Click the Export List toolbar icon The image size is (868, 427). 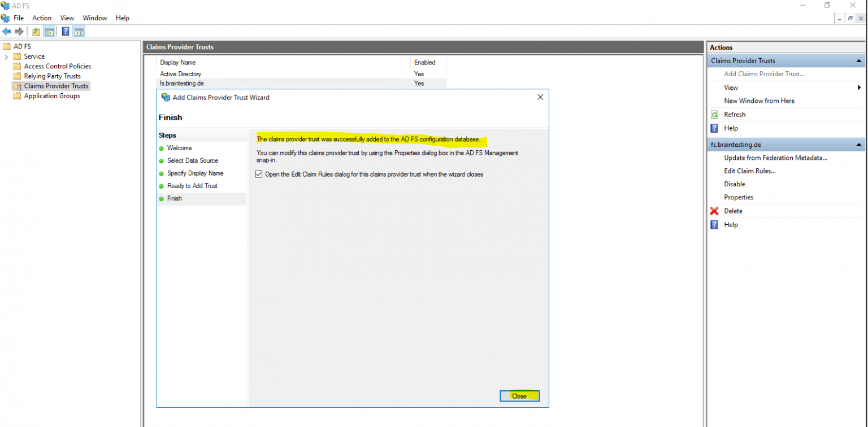[x=35, y=31]
